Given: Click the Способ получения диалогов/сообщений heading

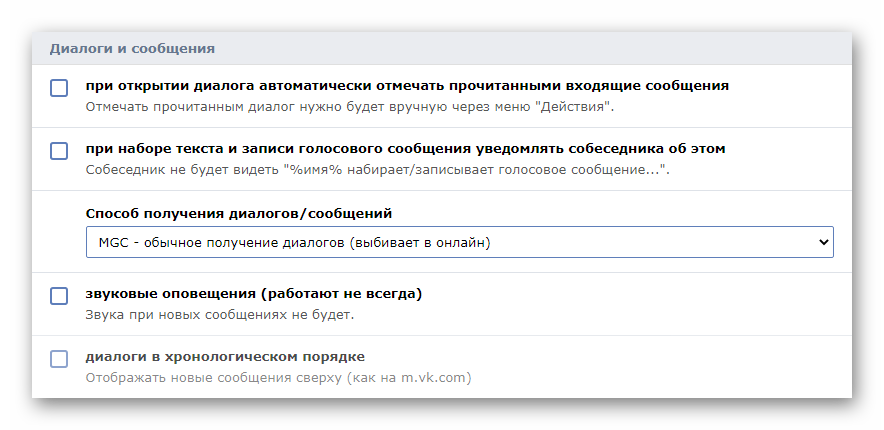Looking at the screenshot, I should point(239,214).
